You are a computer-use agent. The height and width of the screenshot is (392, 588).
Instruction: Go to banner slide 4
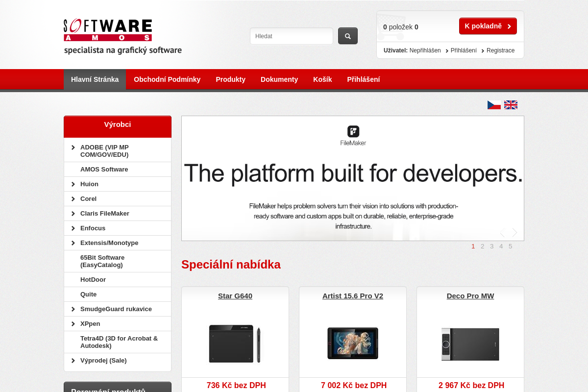(x=501, y=246)
